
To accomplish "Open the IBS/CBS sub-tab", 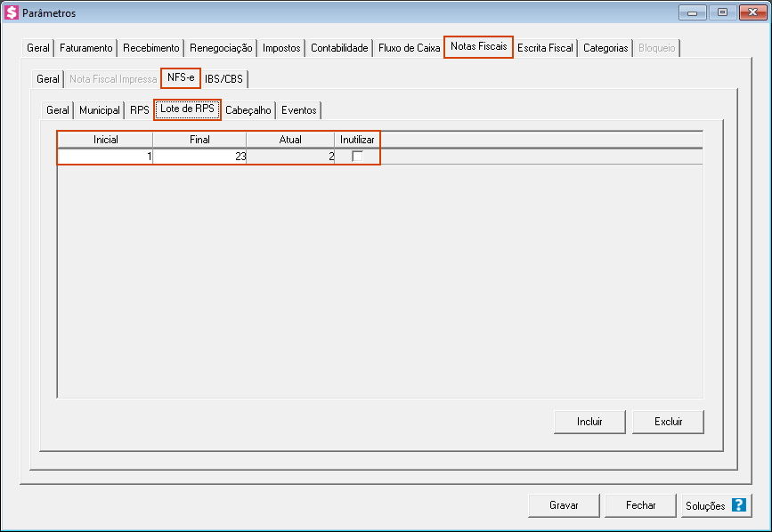I will 223,79.
